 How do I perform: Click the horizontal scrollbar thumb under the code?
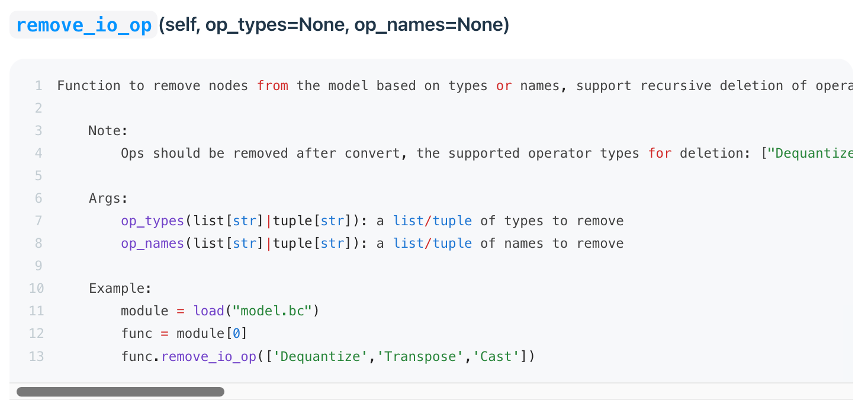click(x=120, y=392)
